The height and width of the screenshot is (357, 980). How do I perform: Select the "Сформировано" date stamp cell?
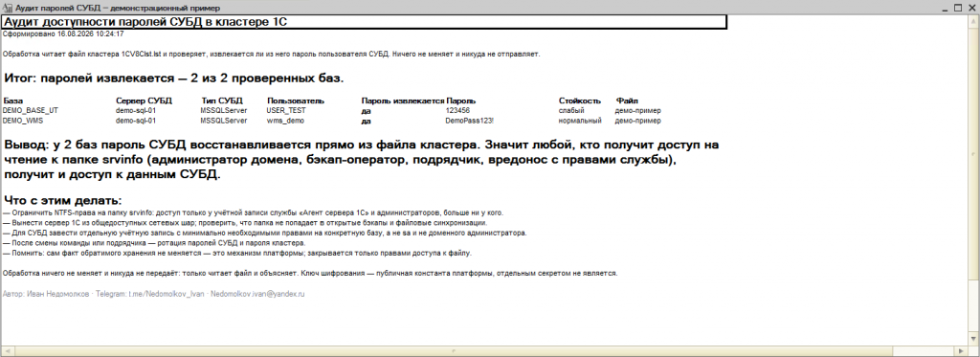click(x=63, y=33)
